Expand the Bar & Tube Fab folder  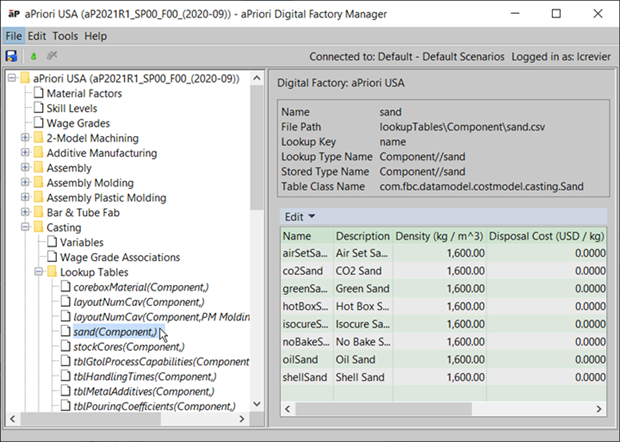tap(25, 212)
